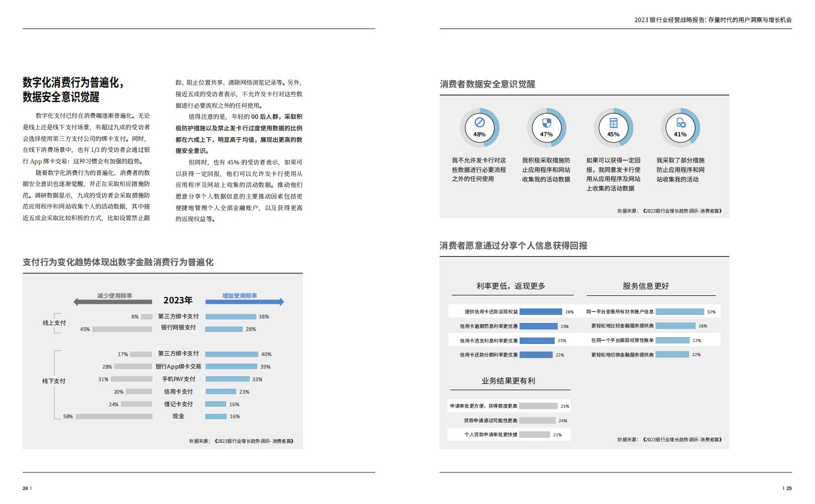Click the 提供信用卡还款返现权益 row

click(x=512, y=311)
